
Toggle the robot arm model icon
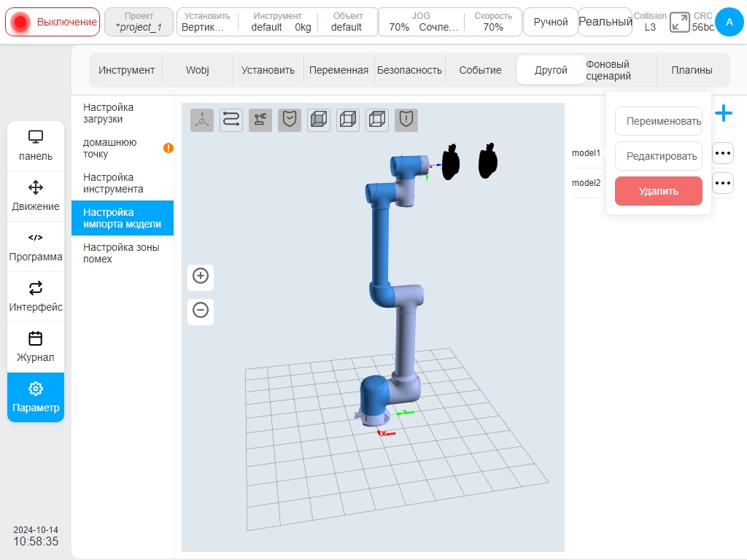[260, 120]
